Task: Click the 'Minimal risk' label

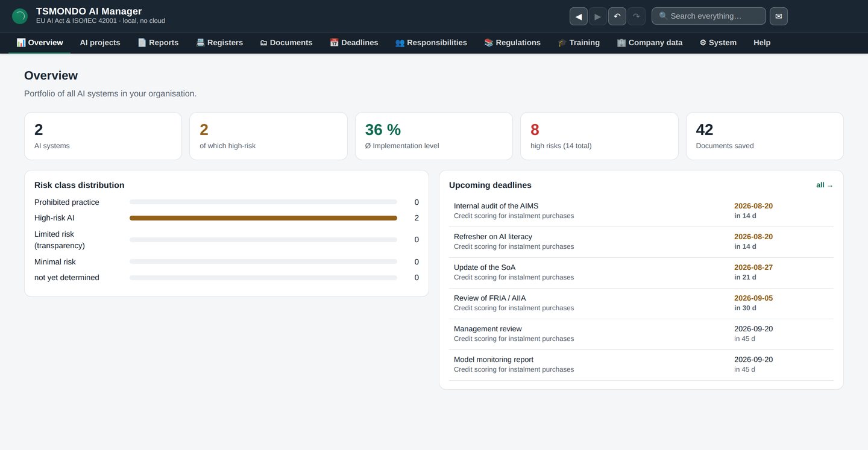Action: (x=55, y=262)
